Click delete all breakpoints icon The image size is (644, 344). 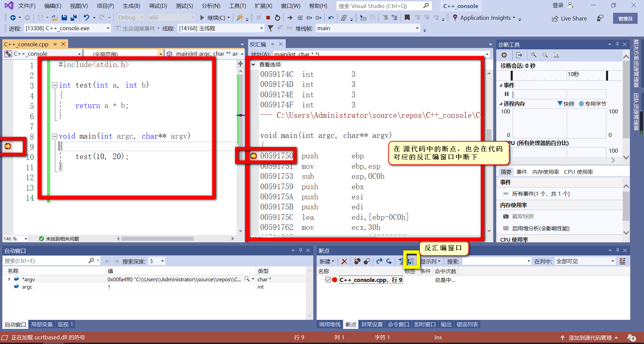coord(357,261)
